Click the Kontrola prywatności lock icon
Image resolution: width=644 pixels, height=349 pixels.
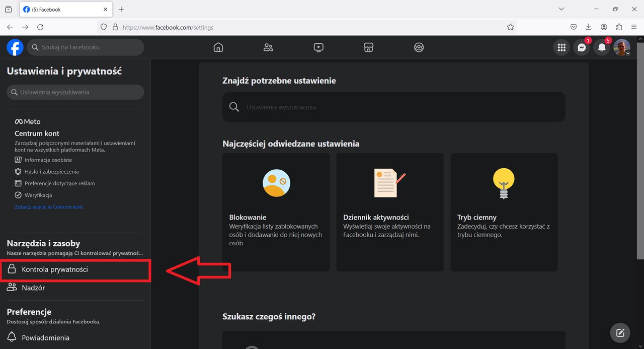tap(12, 269)
